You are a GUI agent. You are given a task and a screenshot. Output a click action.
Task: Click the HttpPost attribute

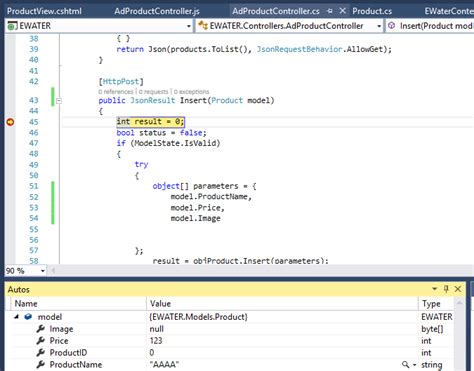(121, 82)
